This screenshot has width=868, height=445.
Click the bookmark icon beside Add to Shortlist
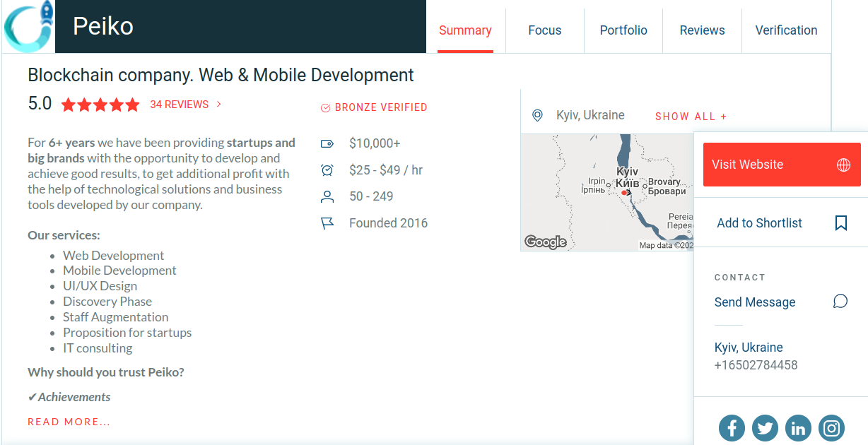(840, 223)
